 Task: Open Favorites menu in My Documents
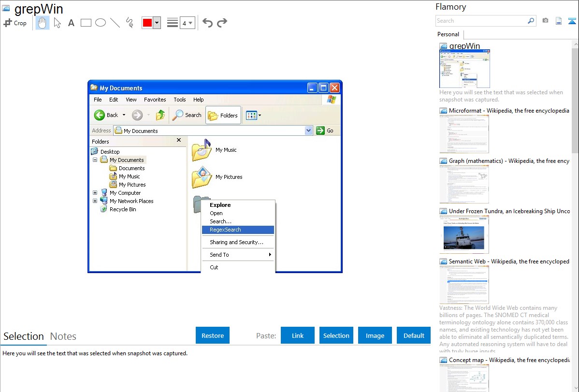pyautogui.click(x=155, y=100)
